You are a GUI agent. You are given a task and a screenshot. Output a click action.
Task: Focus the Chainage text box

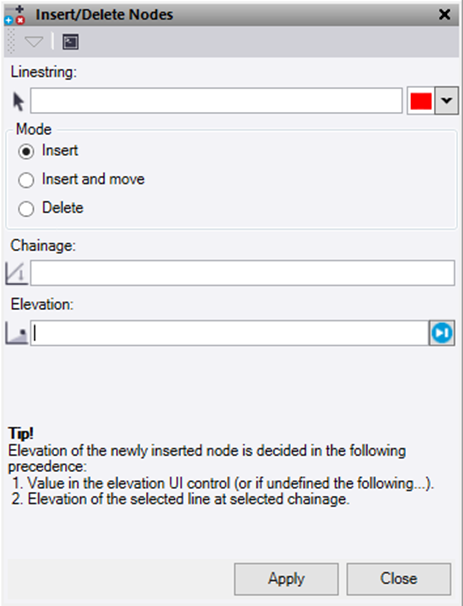(242, 273)
